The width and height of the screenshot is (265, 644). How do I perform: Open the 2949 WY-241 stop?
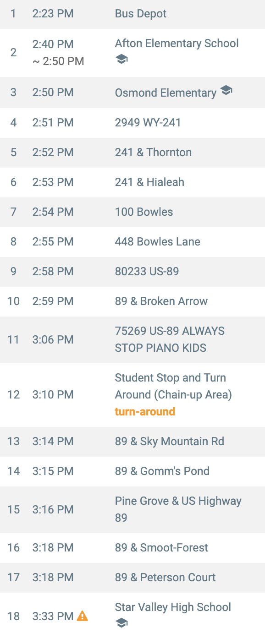132,122
